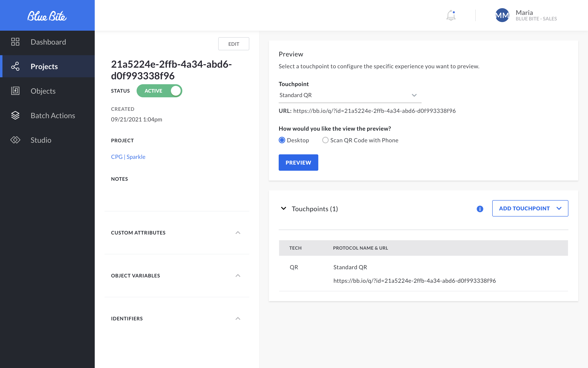Screen dimensions: 588x368
Task: Open the Touchpoint Standard QR dropdown
Action: 350,95
